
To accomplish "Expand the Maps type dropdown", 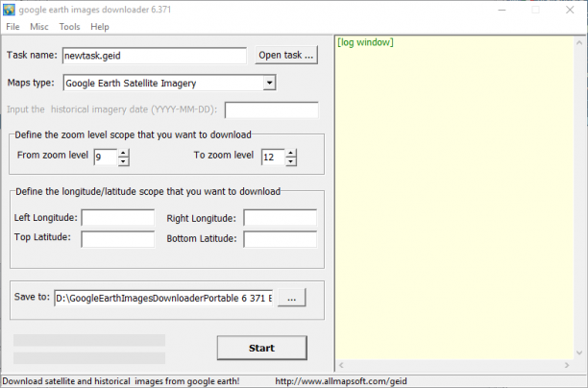I will pyautogui.click(x=269, y=83).
